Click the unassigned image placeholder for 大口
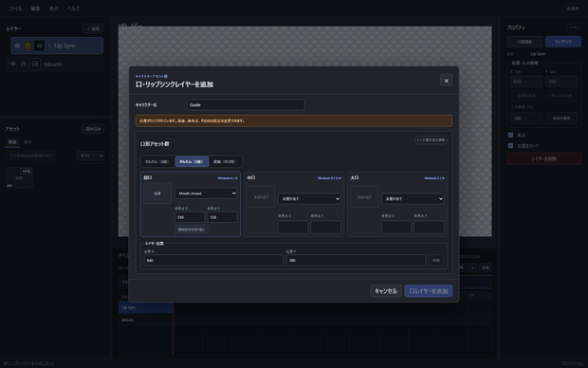588x368 pixels. click(364, 197)
